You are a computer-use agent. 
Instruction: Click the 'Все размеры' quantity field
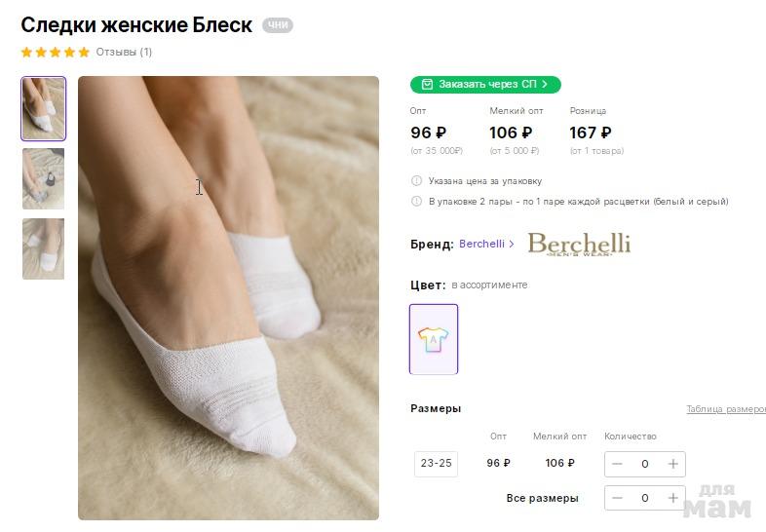(x=644, y=498)
